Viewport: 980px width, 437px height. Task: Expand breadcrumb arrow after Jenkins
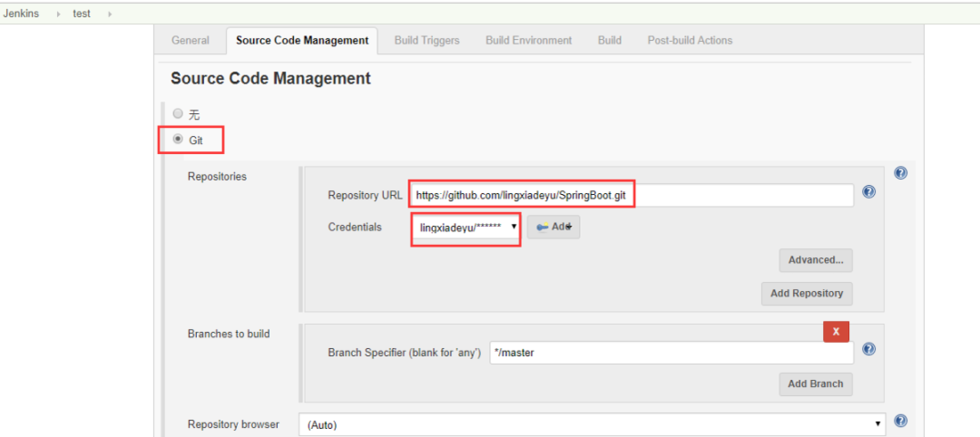(58, 14)
